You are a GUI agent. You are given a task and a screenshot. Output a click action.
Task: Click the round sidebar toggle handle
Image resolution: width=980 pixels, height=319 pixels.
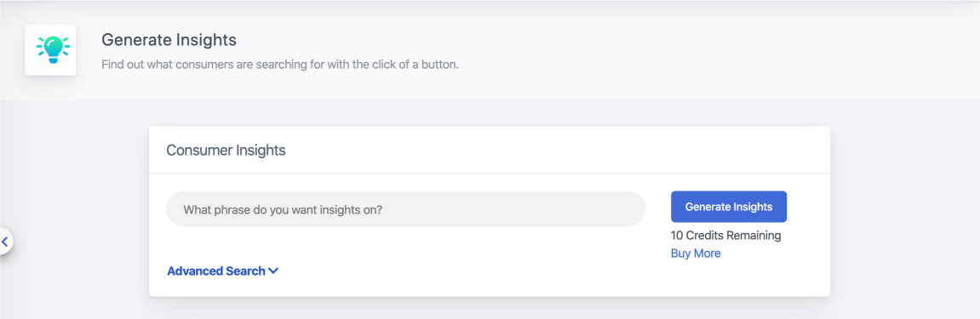pyautogui.click(x=5, y=241)
